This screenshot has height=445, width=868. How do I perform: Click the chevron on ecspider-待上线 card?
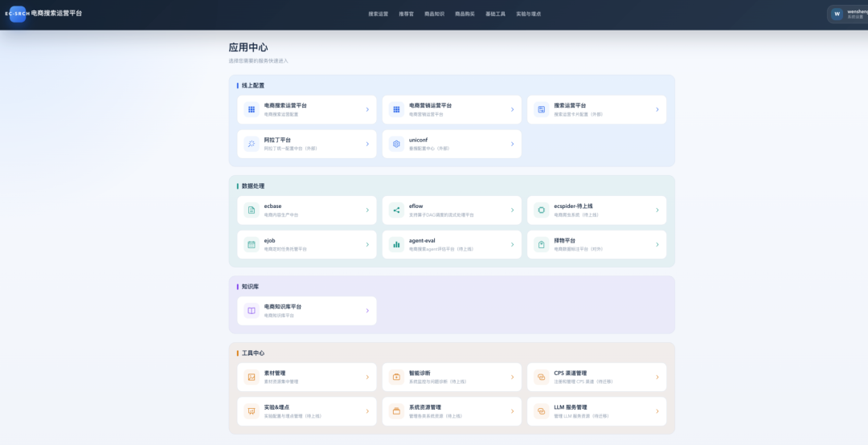click(657, 210)
